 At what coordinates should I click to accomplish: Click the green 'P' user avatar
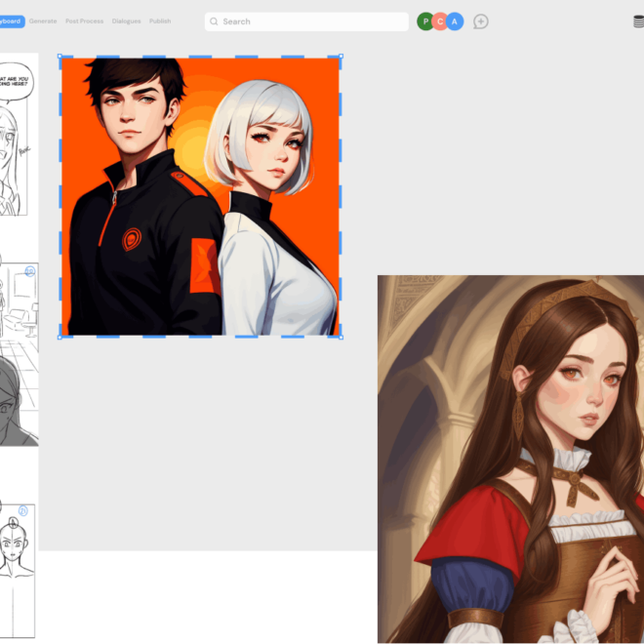425,21
